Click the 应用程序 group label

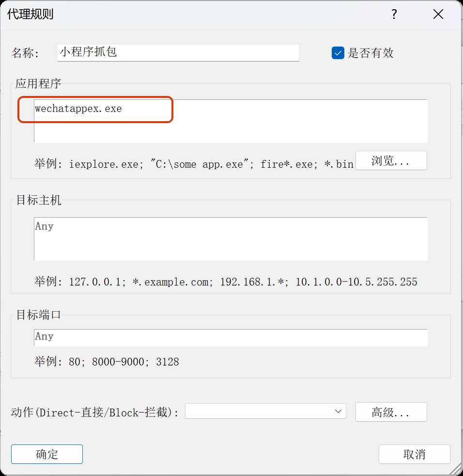[x=38, y=83]
